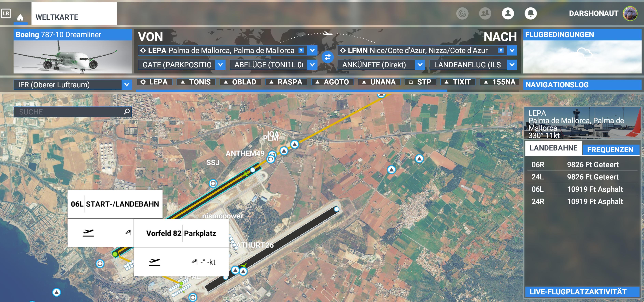
Task: Clear the LFMN arrival airport
Action: click(x=501, y=50)
